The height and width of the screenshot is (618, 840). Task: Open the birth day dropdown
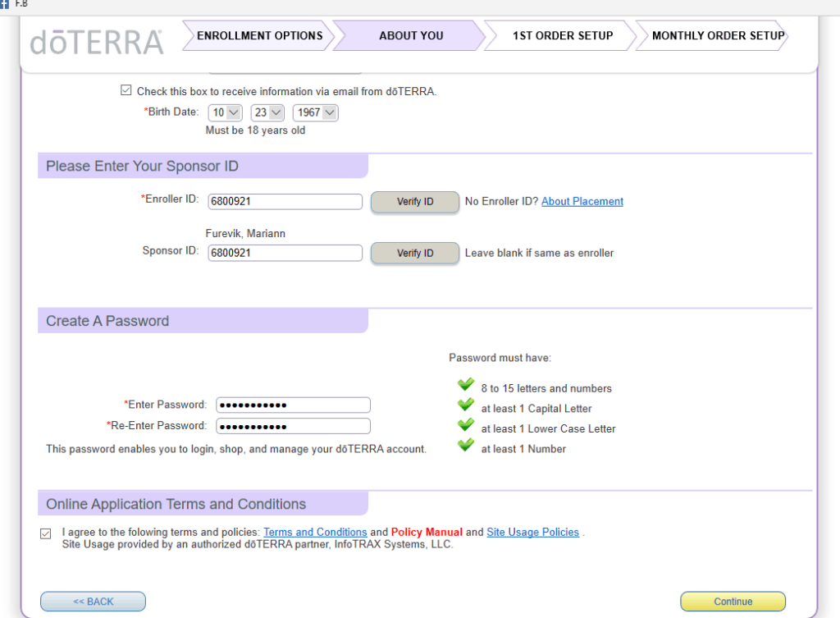pyautogui.click(x=267, y=112)
